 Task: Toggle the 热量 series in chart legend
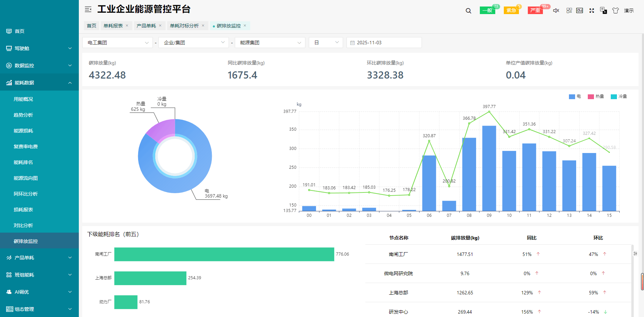596,97
